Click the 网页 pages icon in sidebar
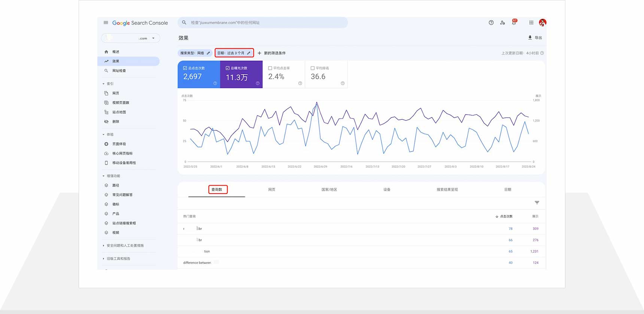The width and height of the screenshot is (644, 314). click(106, 93)
